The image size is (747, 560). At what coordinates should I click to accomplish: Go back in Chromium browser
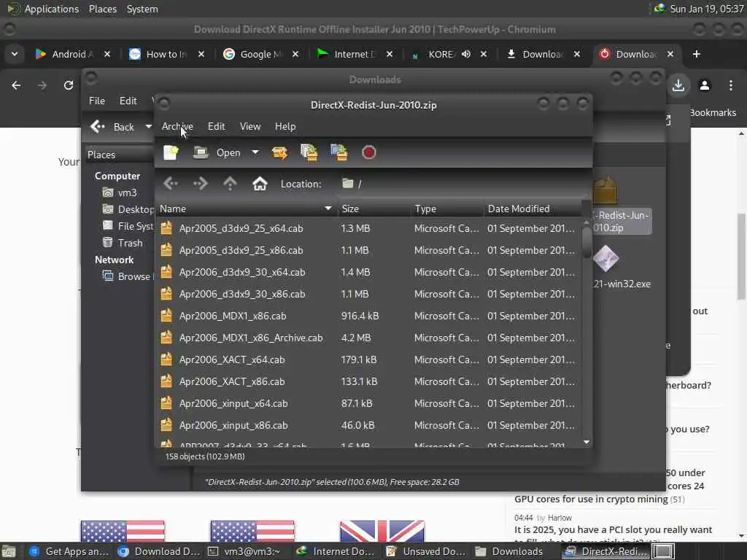[x=16, y=85]
